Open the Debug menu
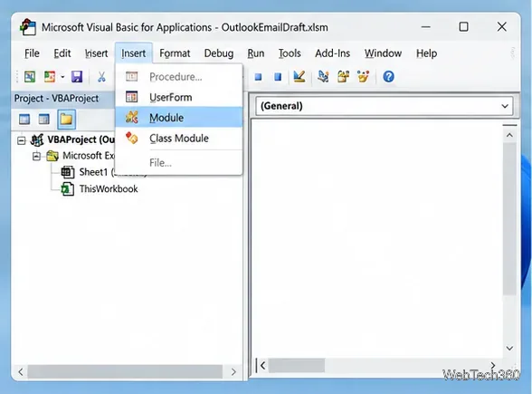The width and height of the screenshot is (532, 394). pos(219,53)
